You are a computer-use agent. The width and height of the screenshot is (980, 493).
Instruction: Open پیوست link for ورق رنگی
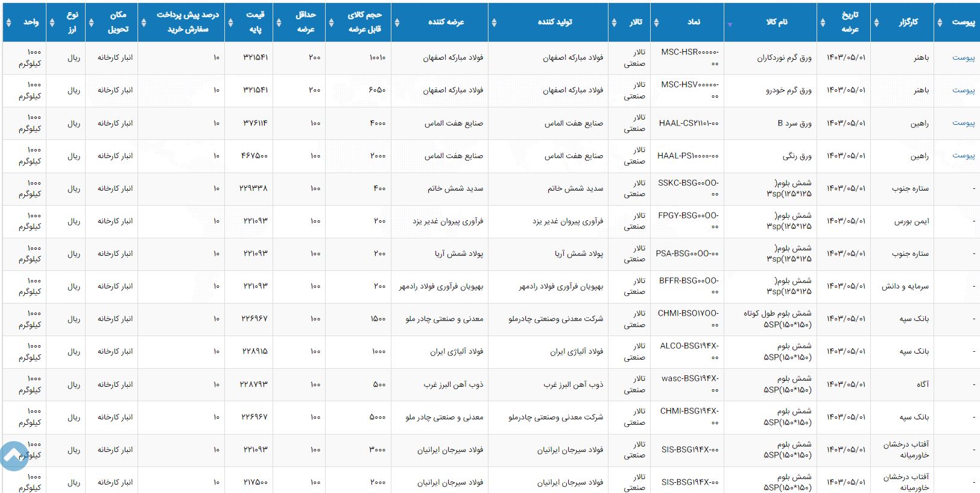(963, 155)
